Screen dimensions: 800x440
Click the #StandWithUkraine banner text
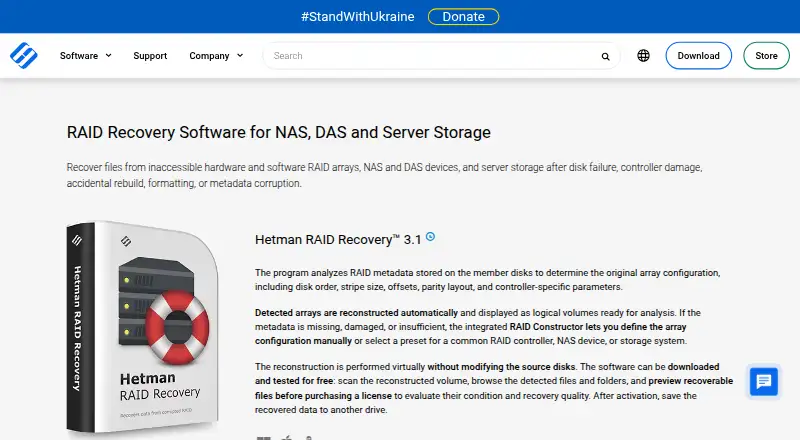click(x=358, y=16)
